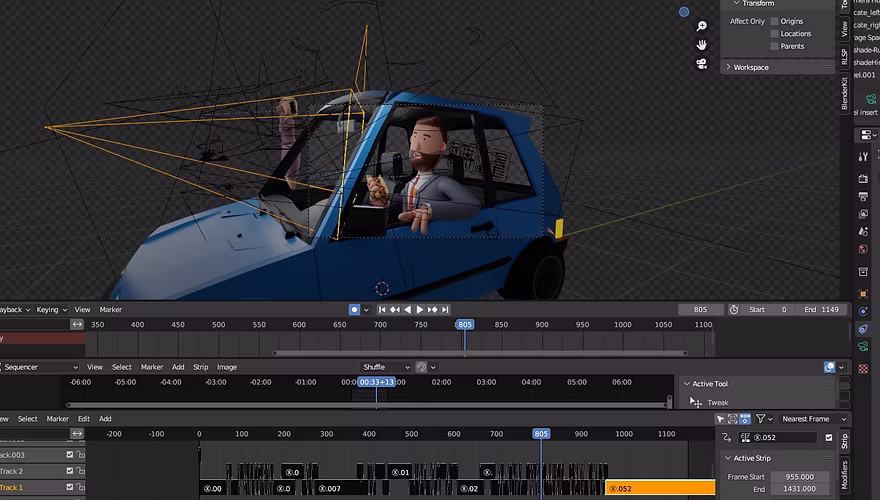Enable the Parents affect-only checkbox
Viewport: 880px width, 500px height.
point(774,46)
